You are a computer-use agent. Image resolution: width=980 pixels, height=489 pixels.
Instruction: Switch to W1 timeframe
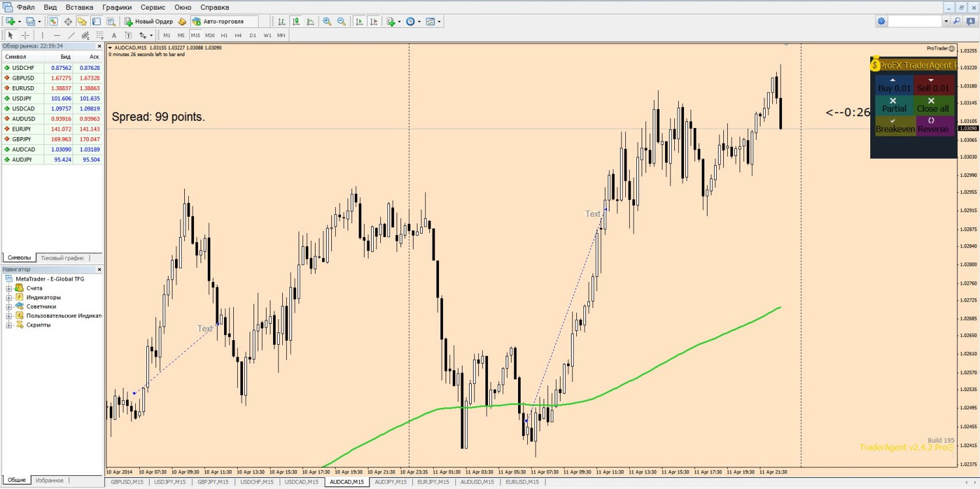268,35
